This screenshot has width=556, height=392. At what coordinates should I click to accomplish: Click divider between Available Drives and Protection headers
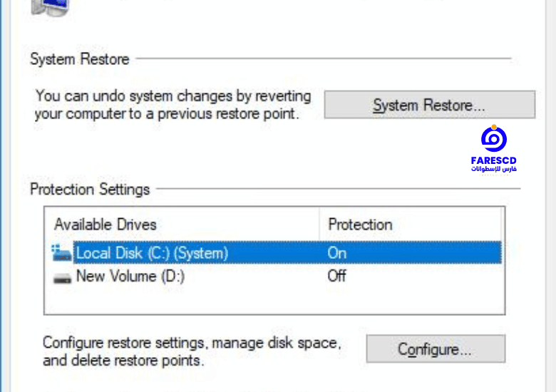319,225
